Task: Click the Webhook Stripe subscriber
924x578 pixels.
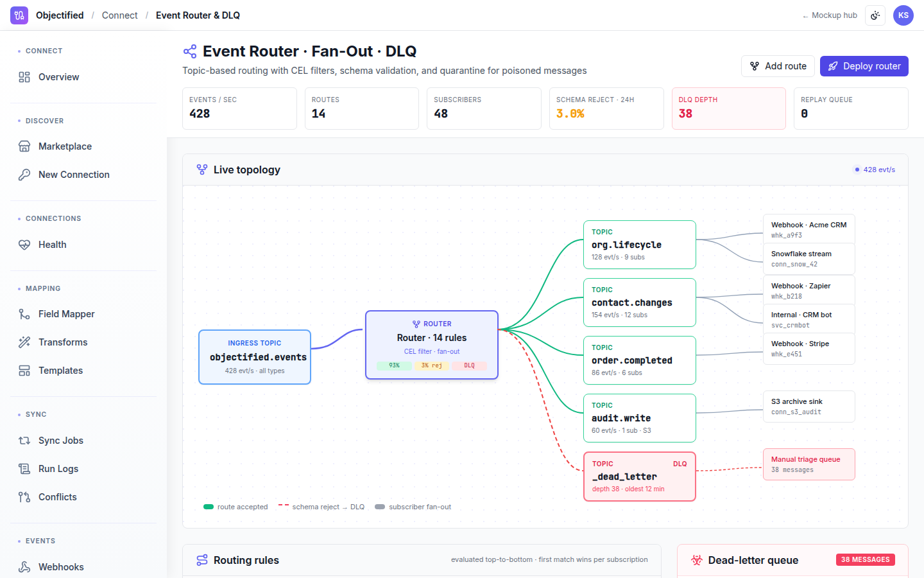Action: coord(809,349)
